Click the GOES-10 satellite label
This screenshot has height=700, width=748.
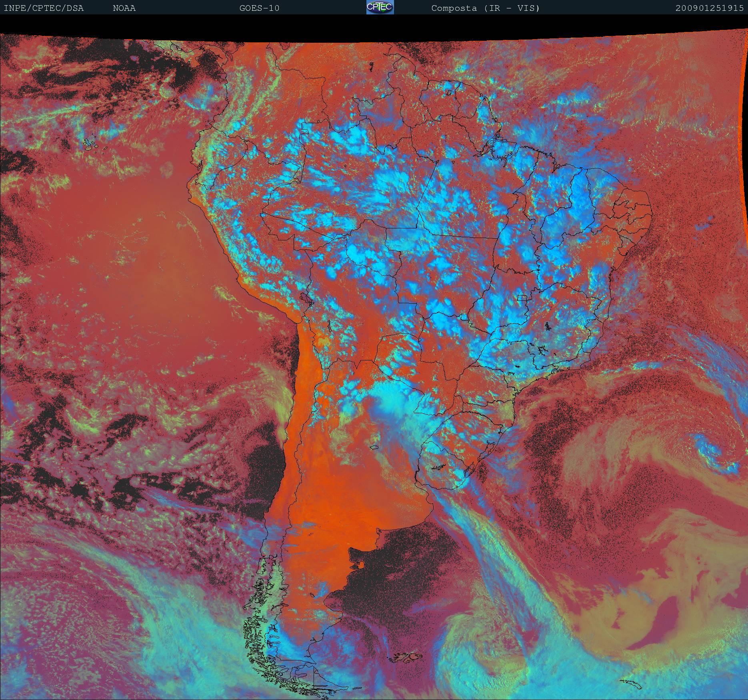259,8
